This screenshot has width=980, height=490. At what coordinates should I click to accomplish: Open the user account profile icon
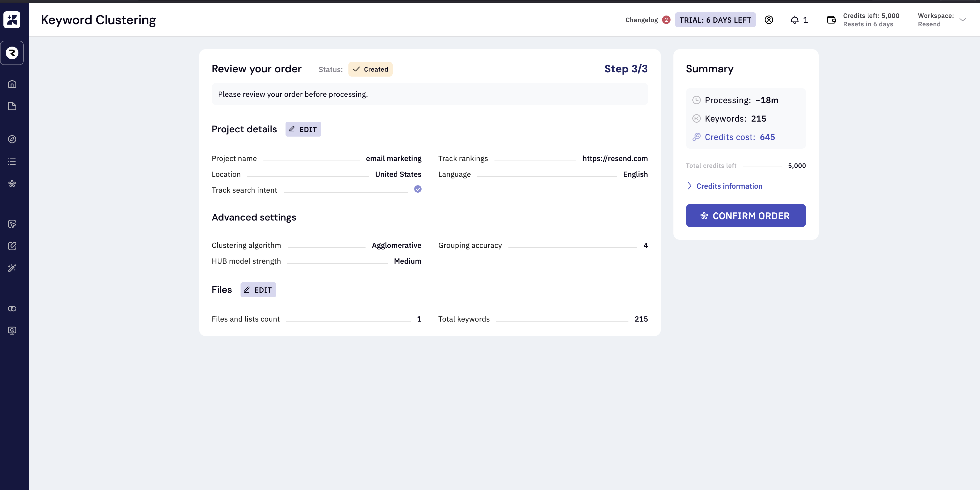tap(769, 20)
